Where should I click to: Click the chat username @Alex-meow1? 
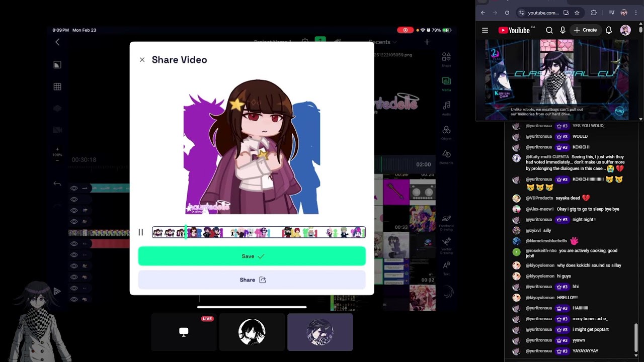pos(540,209)
